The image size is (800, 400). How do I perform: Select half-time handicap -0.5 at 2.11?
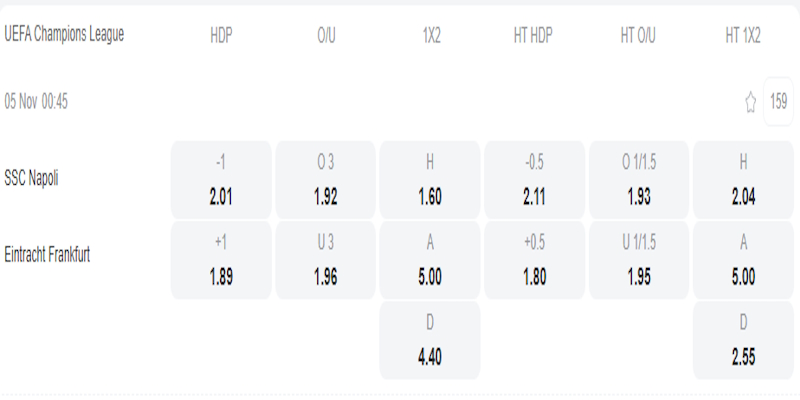tap(535, 180)
